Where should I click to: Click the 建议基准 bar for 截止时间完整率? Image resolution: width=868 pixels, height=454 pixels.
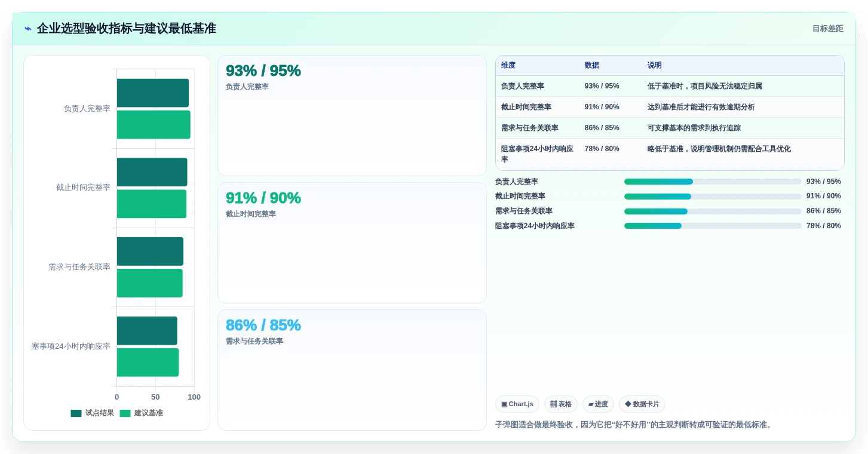(152, 204)
